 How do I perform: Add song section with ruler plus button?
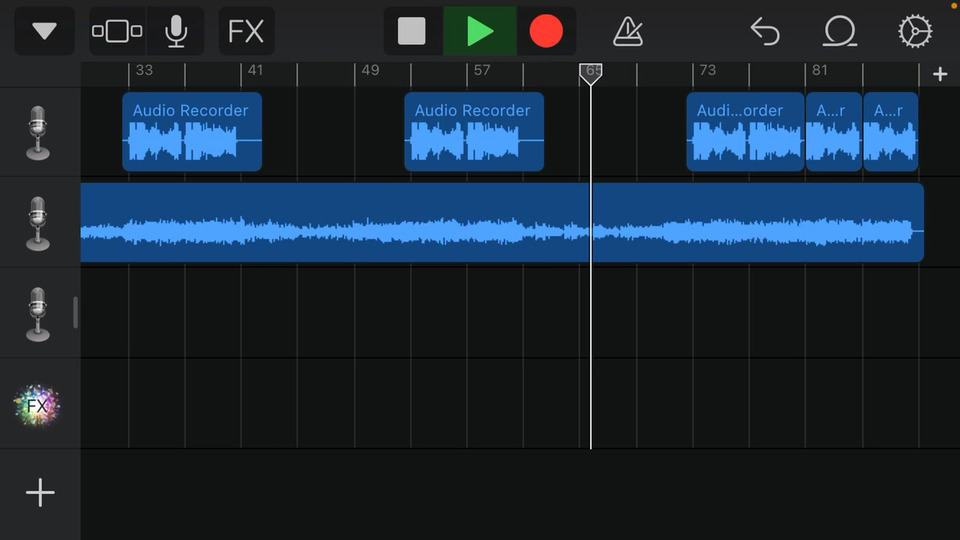point(940,74)
